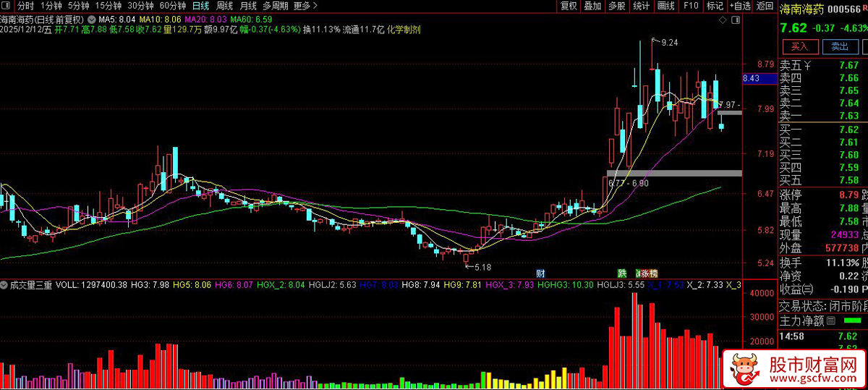
Task: Click the 最低 7.58 value
Action: point(848,221)
